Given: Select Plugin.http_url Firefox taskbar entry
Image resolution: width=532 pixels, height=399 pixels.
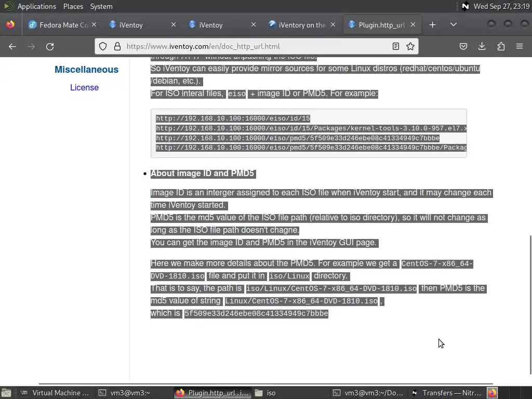Looking at the screenshot, I should click(212, 393).
